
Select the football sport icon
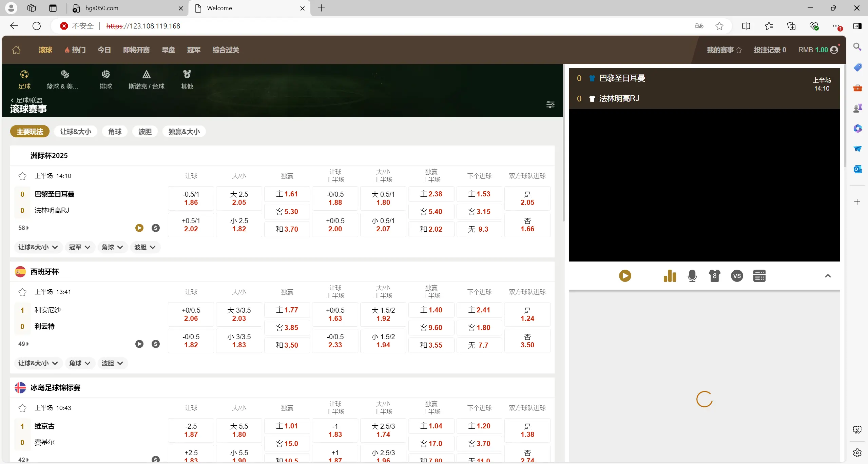pyautogui.click(x=24, y=74)
